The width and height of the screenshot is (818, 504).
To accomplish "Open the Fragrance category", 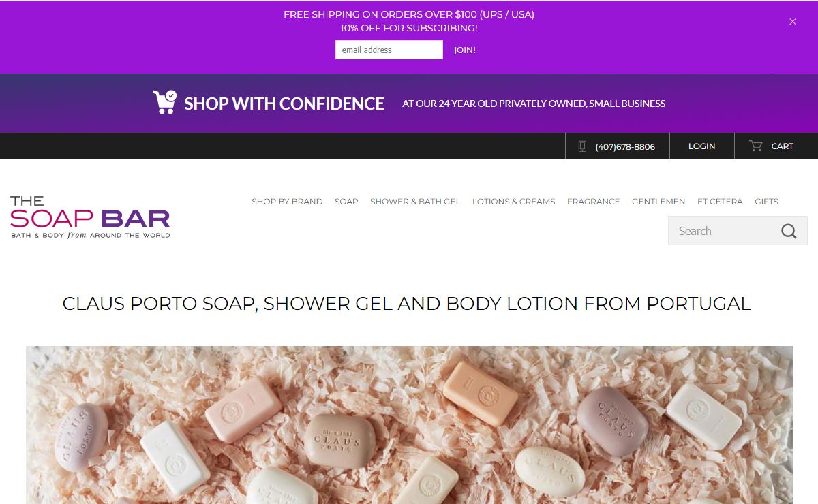I will (594, 202).
